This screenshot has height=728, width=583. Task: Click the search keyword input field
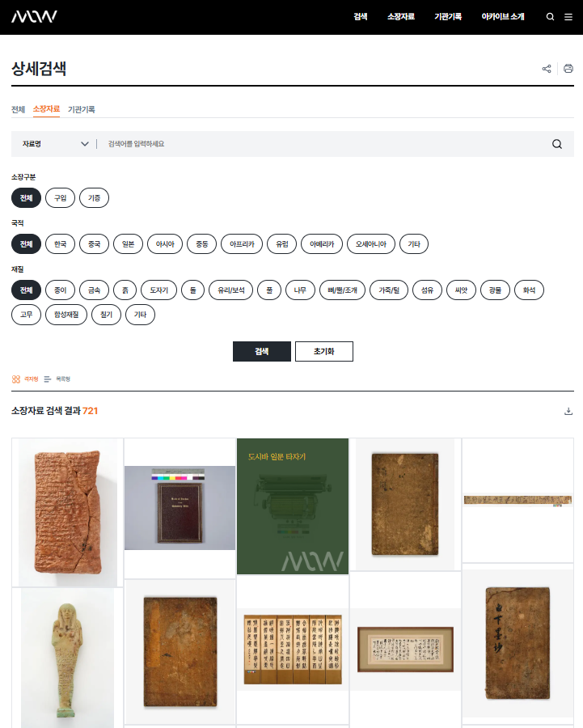click(323, 144)
